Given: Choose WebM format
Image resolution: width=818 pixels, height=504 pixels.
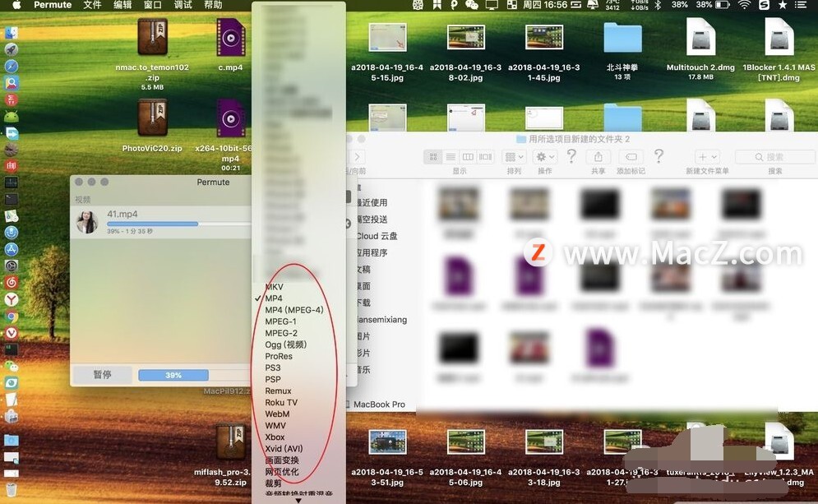Looking at the screenshot, I should (x=277, y=414).
